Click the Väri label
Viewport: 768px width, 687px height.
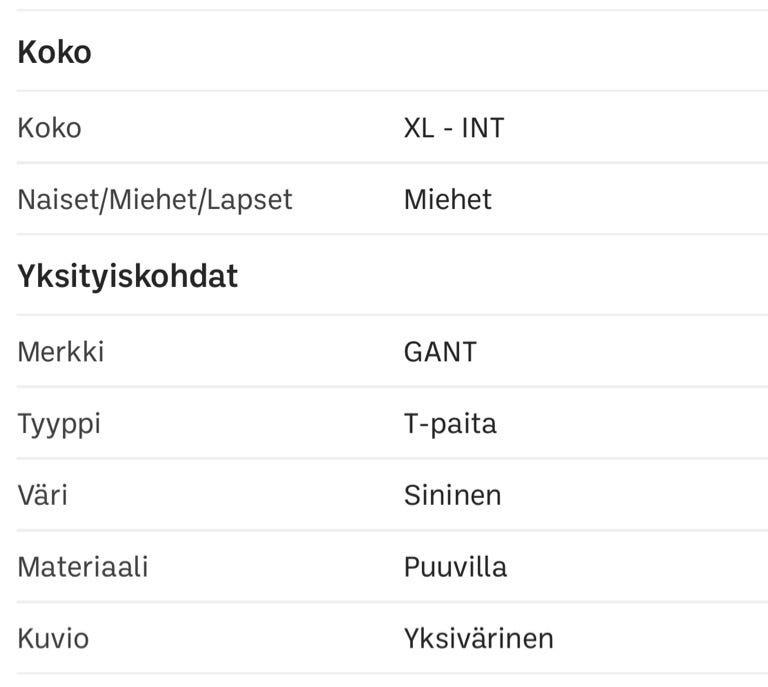point(42,495)
